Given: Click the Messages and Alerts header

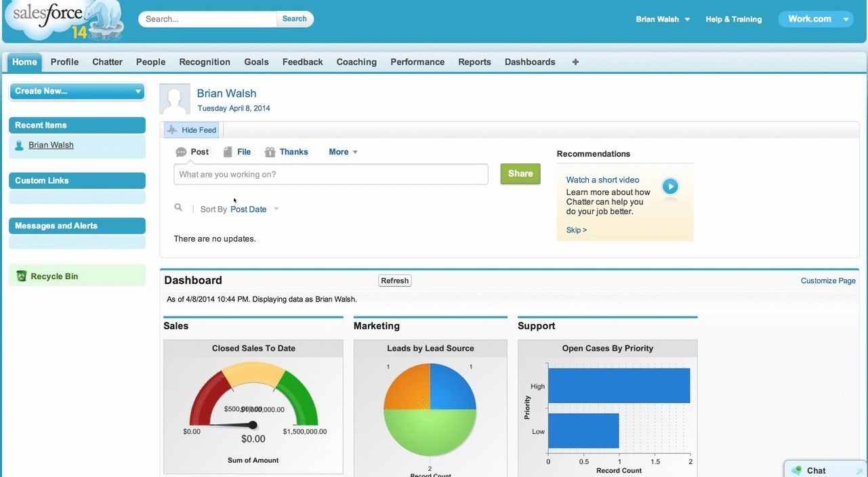Looking at the screenshot, I should tap(77, 226).
